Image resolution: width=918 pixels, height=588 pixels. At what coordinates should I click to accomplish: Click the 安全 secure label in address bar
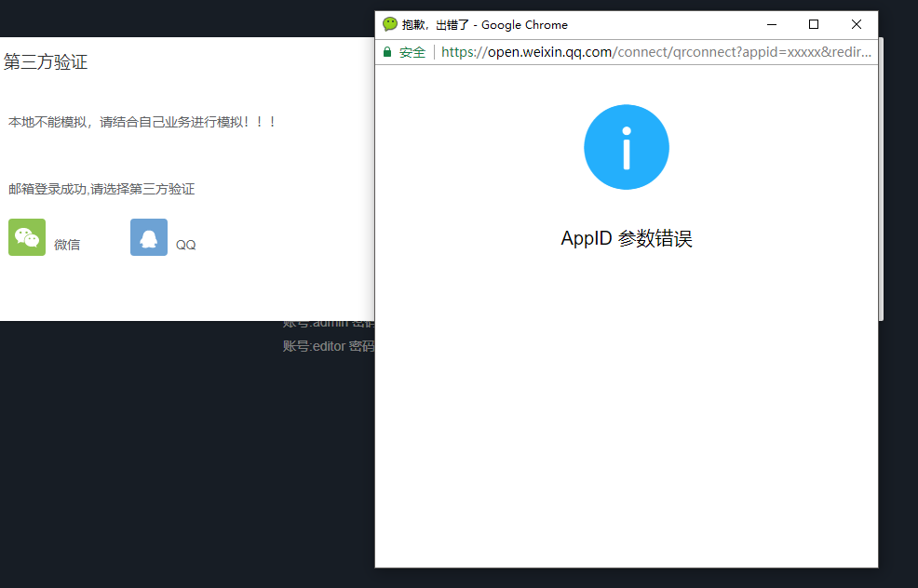[412, 52]
